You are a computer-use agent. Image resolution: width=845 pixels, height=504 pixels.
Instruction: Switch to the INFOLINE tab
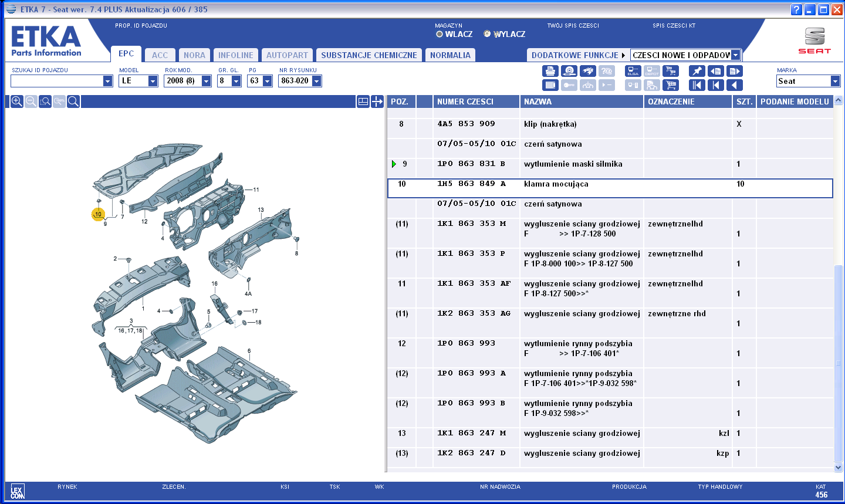pyautogui.click(x=236, y=55)
